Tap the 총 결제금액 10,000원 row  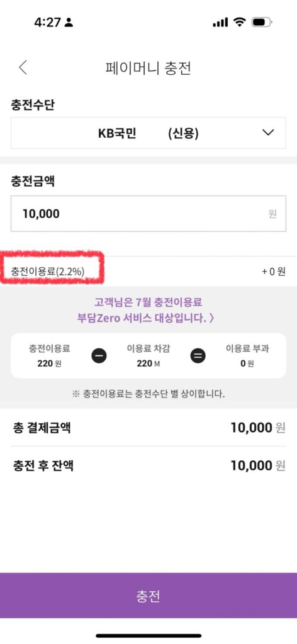(148, 428)
